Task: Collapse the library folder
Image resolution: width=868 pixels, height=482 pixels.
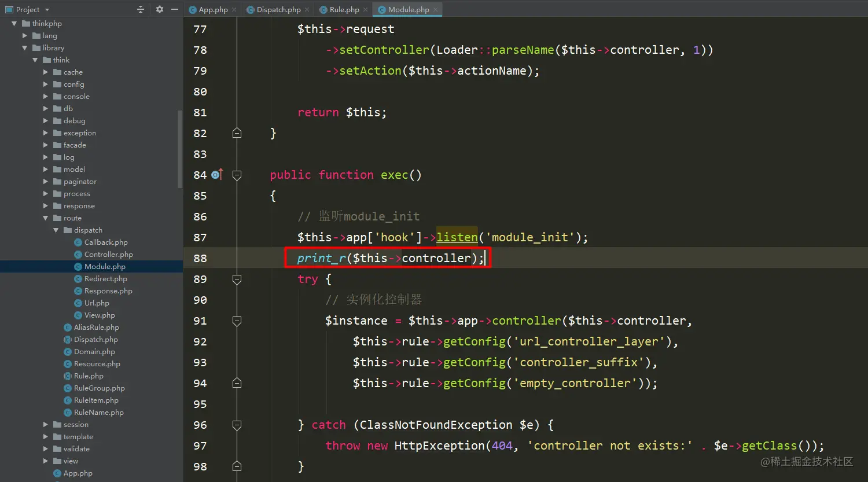Action: point(25,48)
